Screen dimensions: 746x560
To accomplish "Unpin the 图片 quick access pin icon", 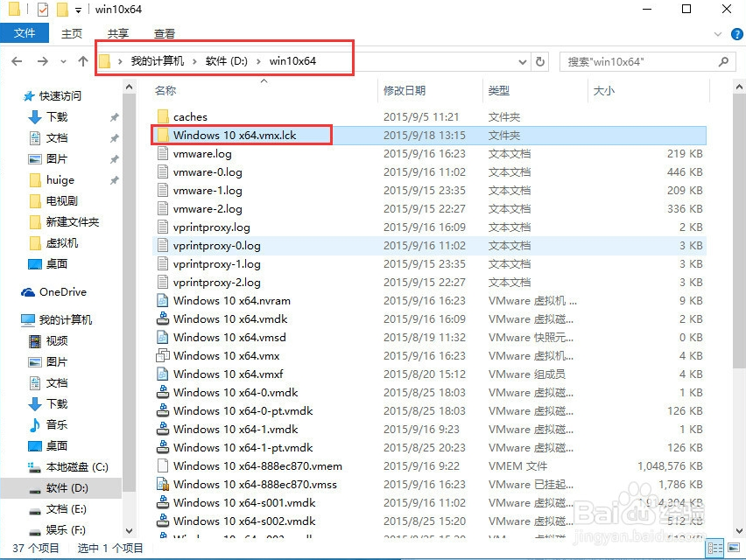I will 114,158.
